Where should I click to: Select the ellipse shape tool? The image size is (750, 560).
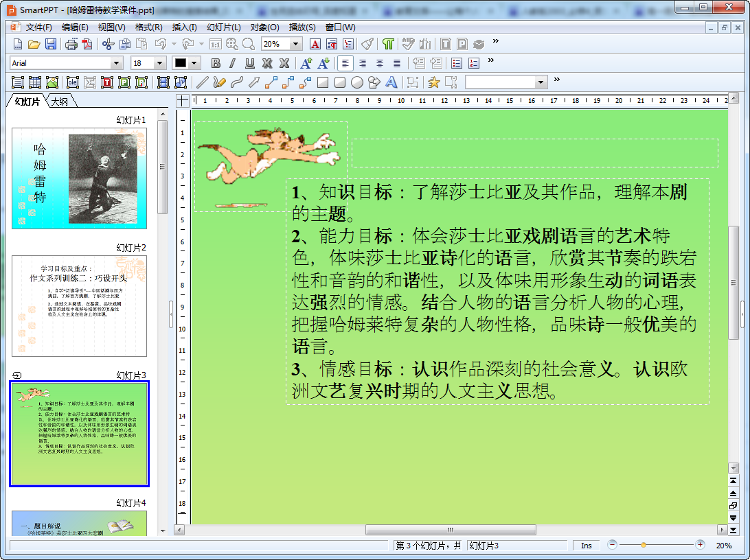click(x=357, y=82)
